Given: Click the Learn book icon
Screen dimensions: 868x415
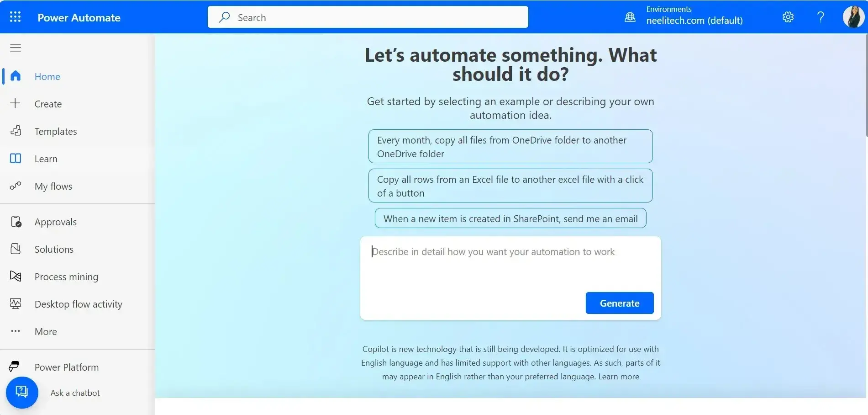Looking at the screenshot, I should [x=16, y=158].
